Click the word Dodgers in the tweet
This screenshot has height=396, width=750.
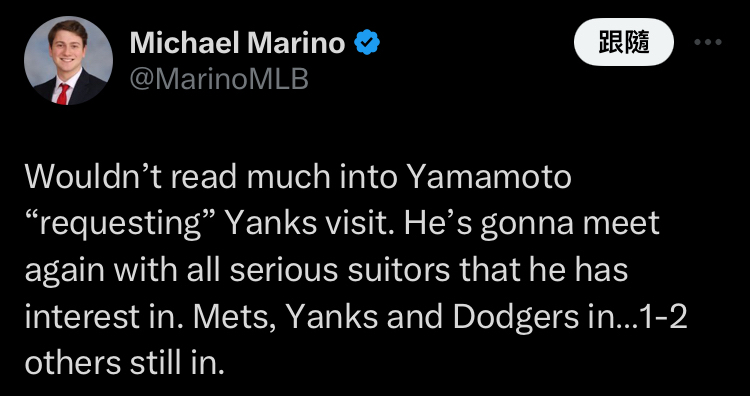point(516,319)
